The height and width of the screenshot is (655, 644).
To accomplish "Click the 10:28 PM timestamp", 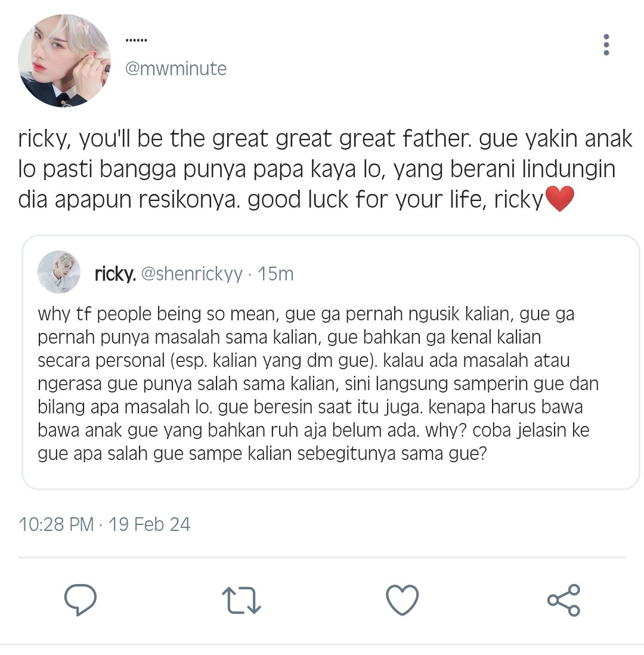I will coord(57,524).
